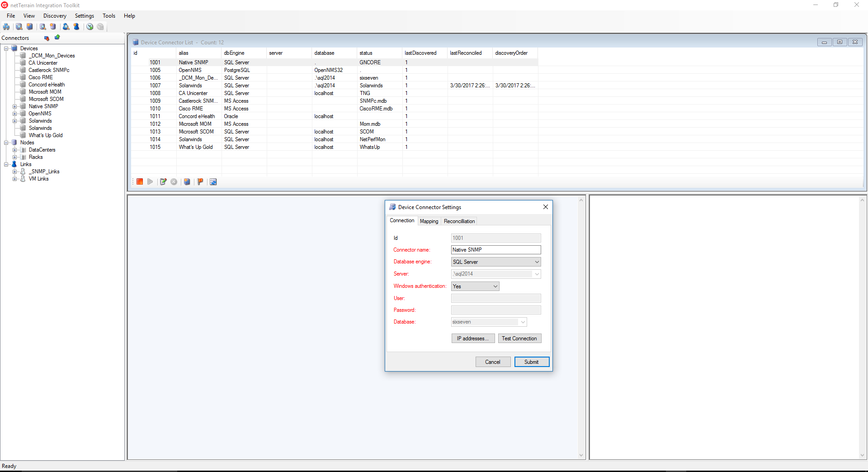The width and height of the screenshot is (868, 472).
Task: Click the network computers icon in main toolbar
Action: (x=6, y=27)
